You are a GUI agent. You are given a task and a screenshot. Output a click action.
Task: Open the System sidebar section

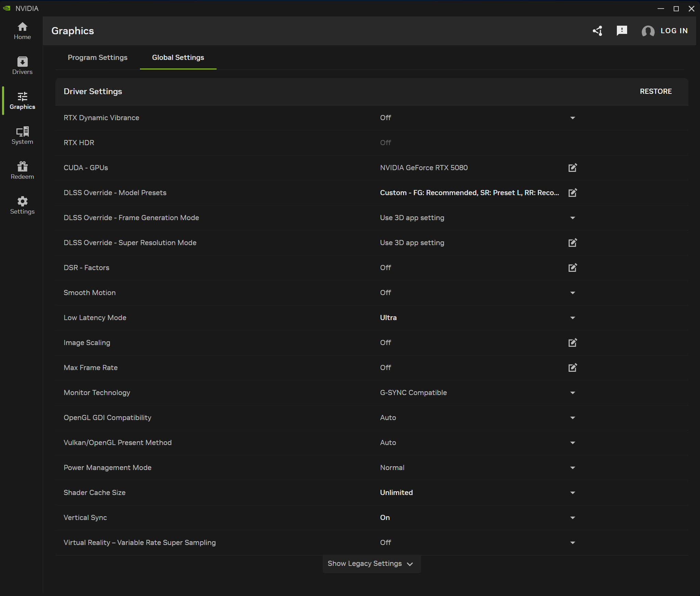pyautogui.click(x=22, y=136)
